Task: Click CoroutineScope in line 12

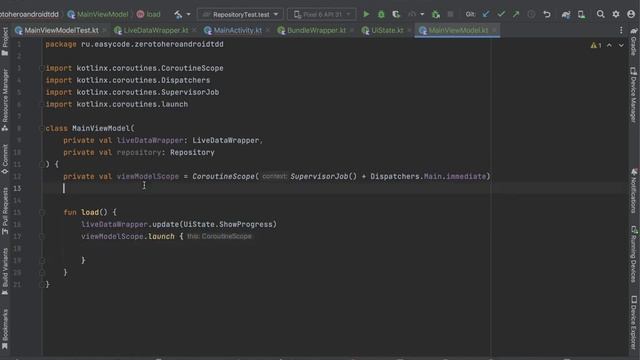Action: tap(223, 176)
